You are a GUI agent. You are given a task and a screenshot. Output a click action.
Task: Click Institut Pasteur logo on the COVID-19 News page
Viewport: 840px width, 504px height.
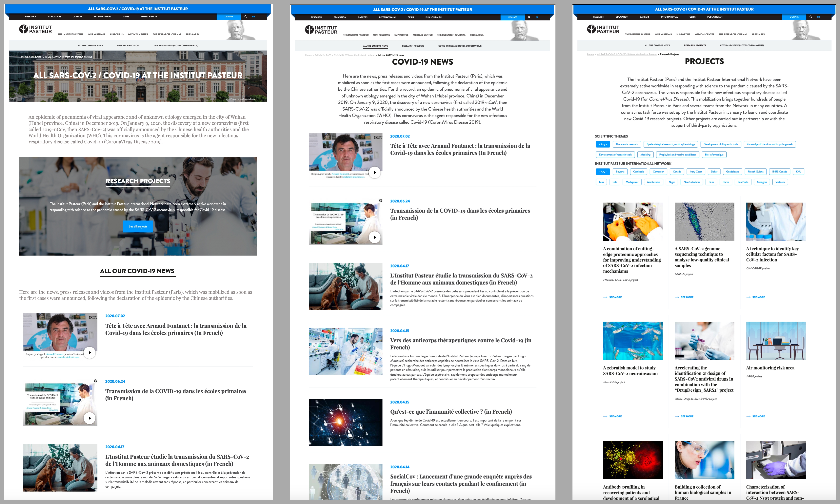(x=321, y=30)
